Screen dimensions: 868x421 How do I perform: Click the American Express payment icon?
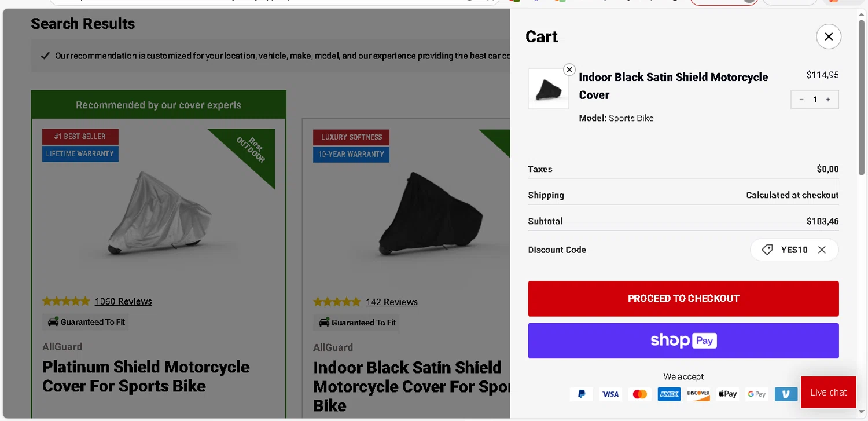coord(669,394)
